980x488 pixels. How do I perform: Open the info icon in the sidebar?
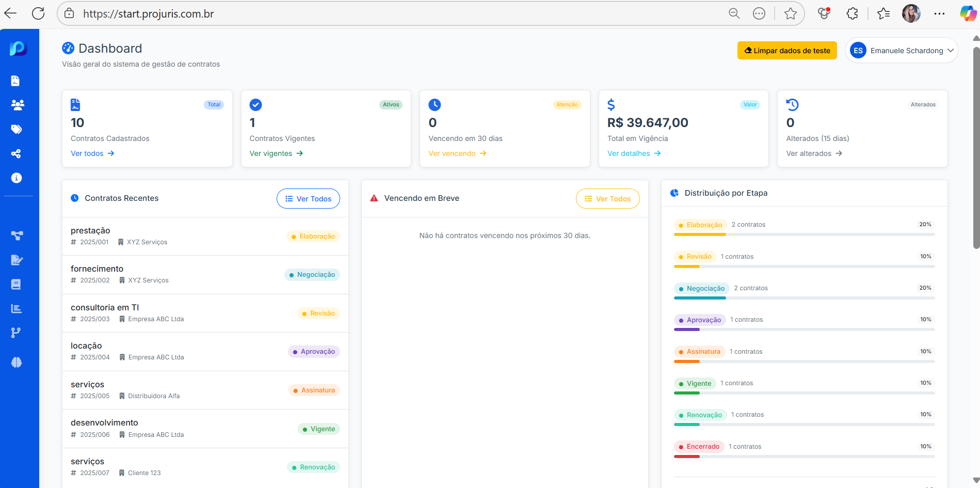point(17,178)
